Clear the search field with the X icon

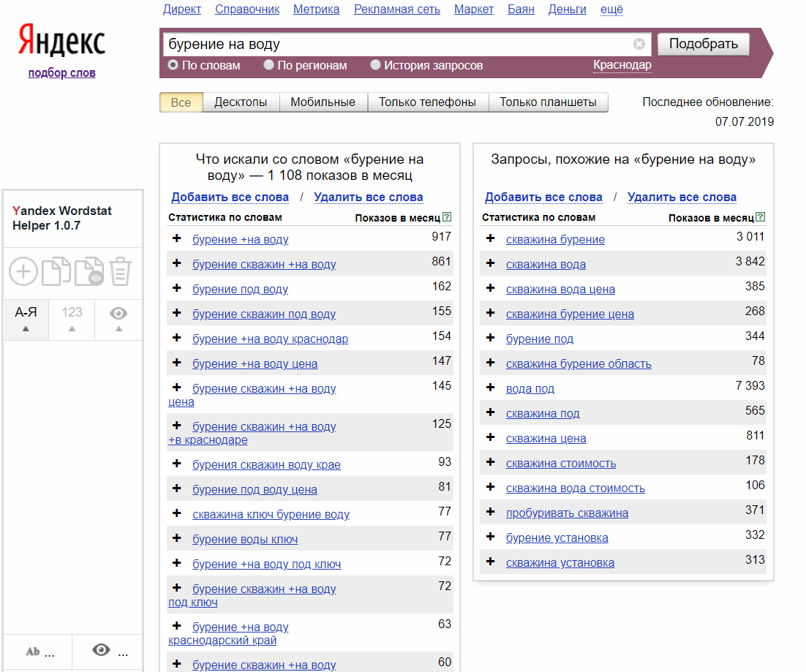[639, 44]
